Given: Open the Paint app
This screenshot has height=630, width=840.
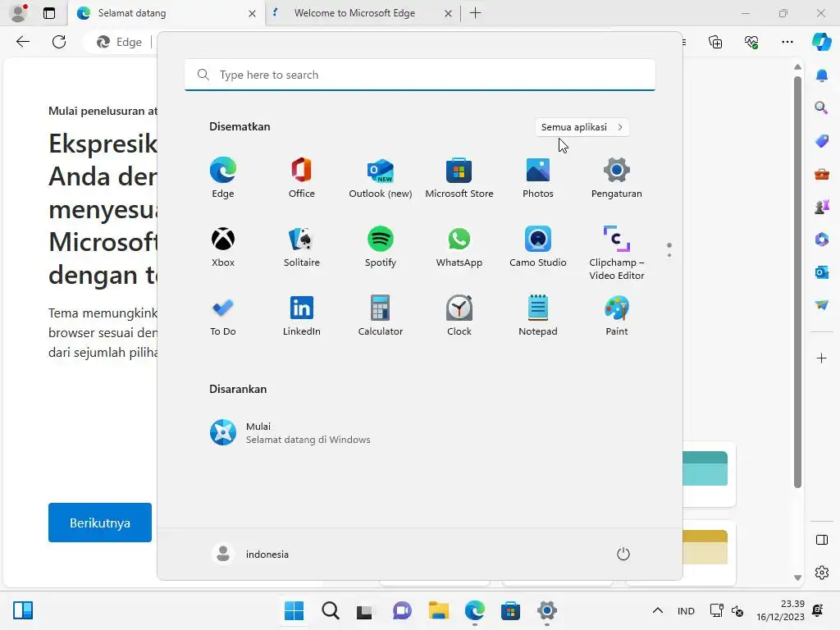Looking at the screenshot, I should point(617,316).
